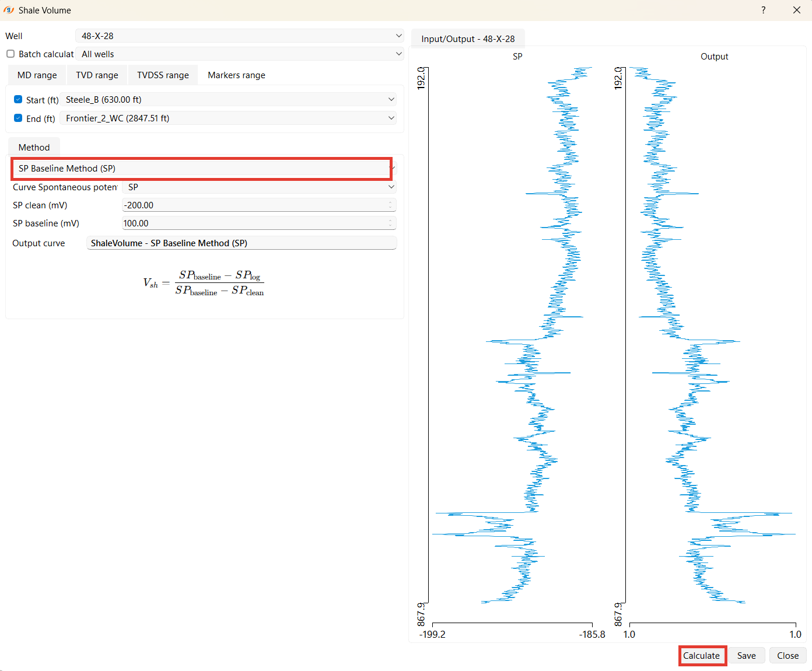This screenshot has width=812, height=671.
Task: Decrement SP baseline value with down arrow
Action: click(390, 226)
